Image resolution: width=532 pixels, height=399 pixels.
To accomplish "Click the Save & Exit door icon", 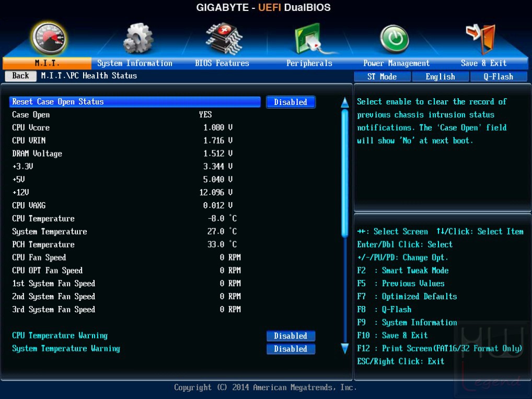I will pyautogui.click(x=481, y=39).
